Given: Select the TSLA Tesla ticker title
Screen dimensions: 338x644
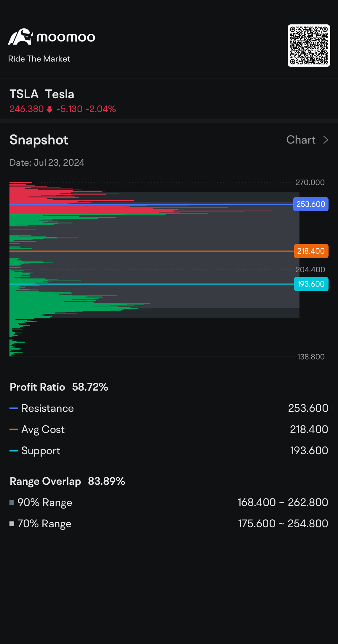Looking at the screenshot, I should pyautogui.click(x=42, y=94).
